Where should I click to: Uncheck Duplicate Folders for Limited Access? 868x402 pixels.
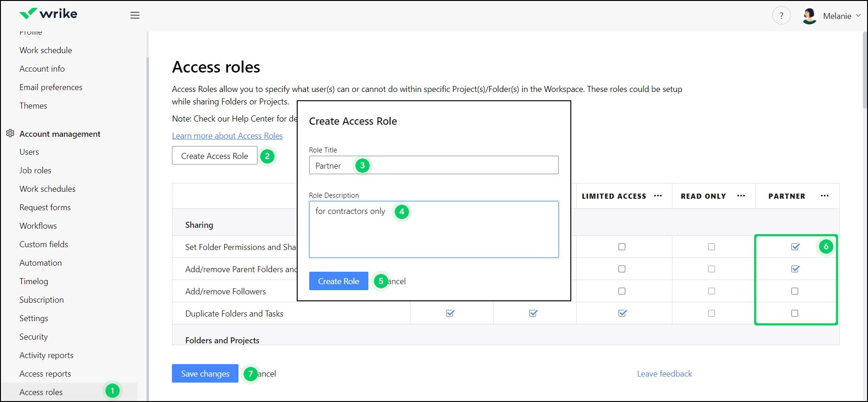click(x=622, y=313)
